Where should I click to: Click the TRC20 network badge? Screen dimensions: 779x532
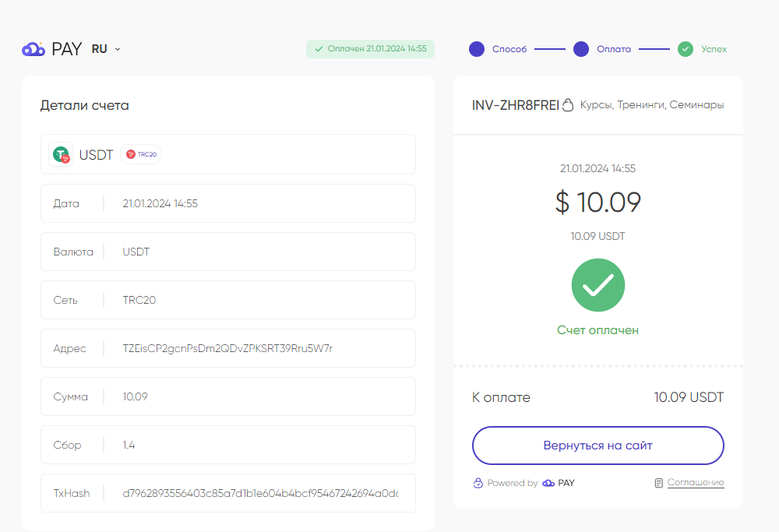141,154
